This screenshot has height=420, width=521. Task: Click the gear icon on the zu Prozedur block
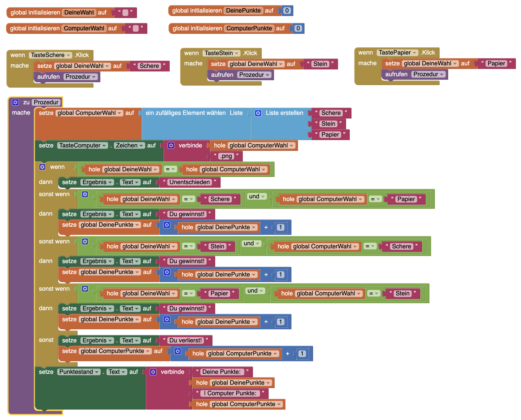pyautogui.click(x=15, y=102)
